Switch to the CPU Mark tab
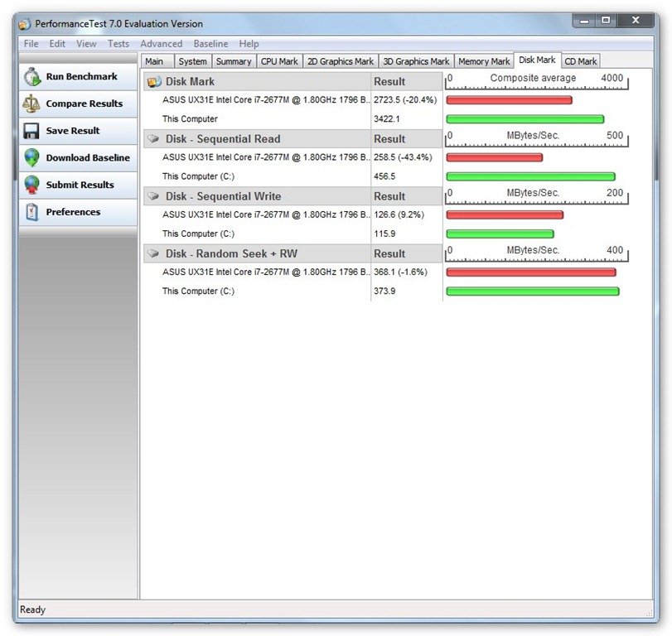The height and width of the screenshot is (636, 672). click(x=279, y=61)
